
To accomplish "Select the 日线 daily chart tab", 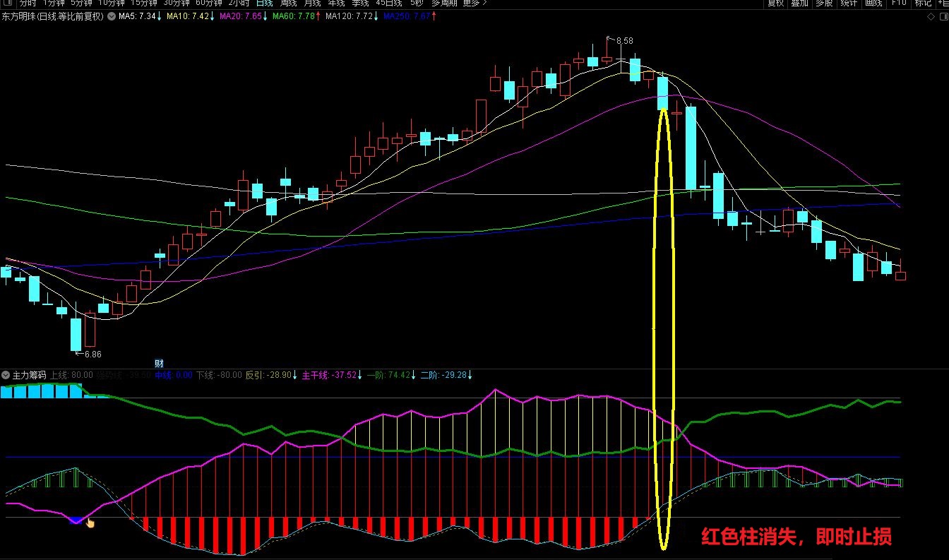I will (x=264, y=3).
